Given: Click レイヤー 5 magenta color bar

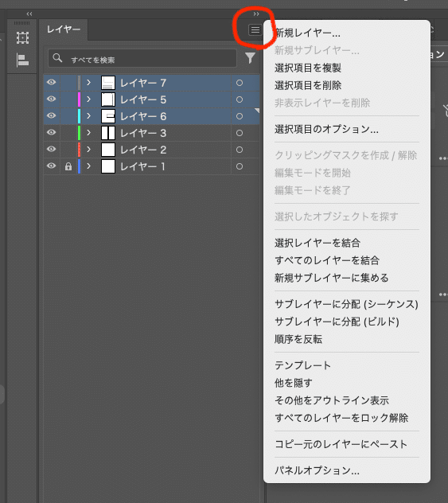Looking at the screenshot, I should coord(80,99).
